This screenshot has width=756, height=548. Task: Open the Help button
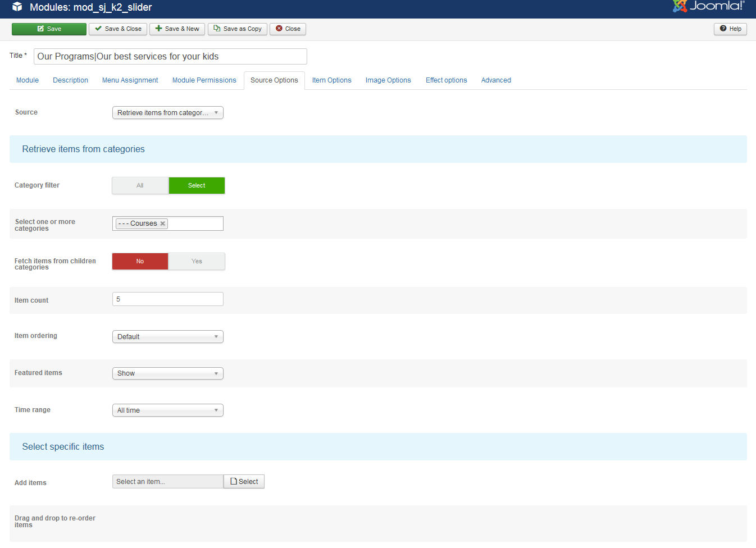click(x=730, y=29)
